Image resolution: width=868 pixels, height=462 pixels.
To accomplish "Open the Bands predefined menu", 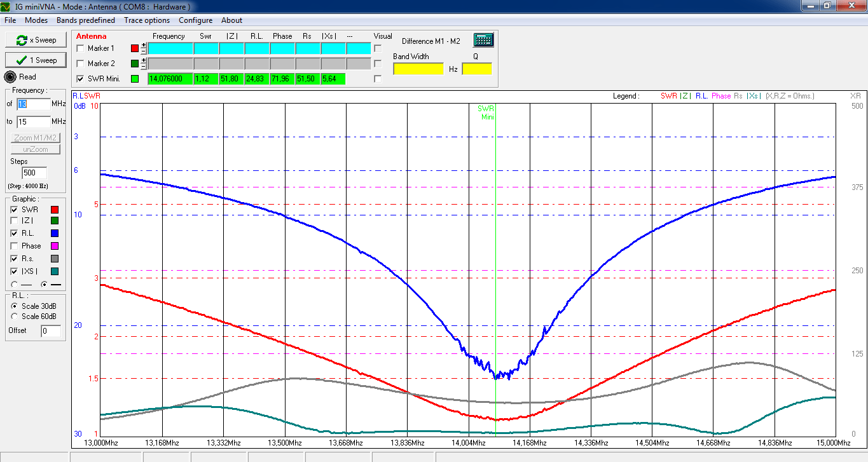I will (x=86, y=20).
